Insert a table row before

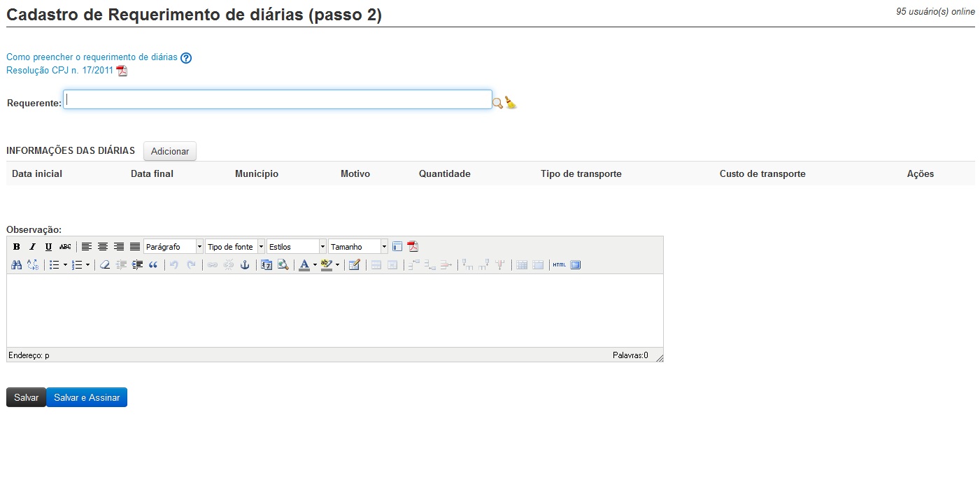point(413,265)
